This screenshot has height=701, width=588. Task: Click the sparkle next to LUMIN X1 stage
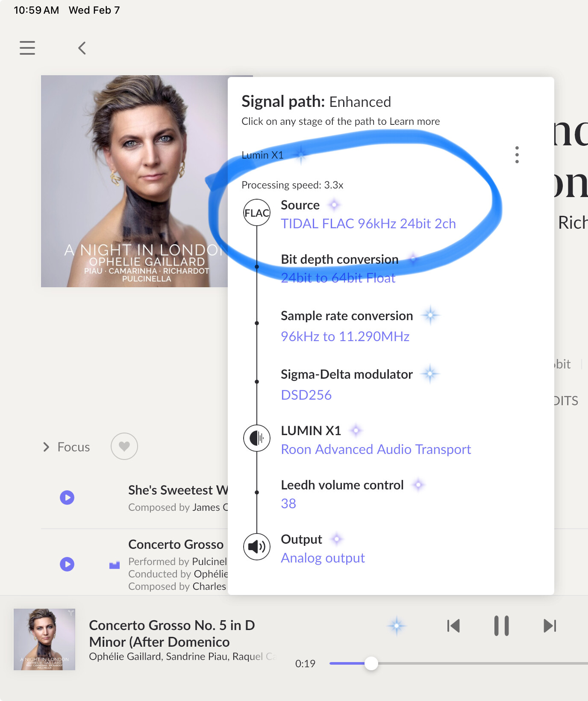pyautogui.click(x=356, y=430)
